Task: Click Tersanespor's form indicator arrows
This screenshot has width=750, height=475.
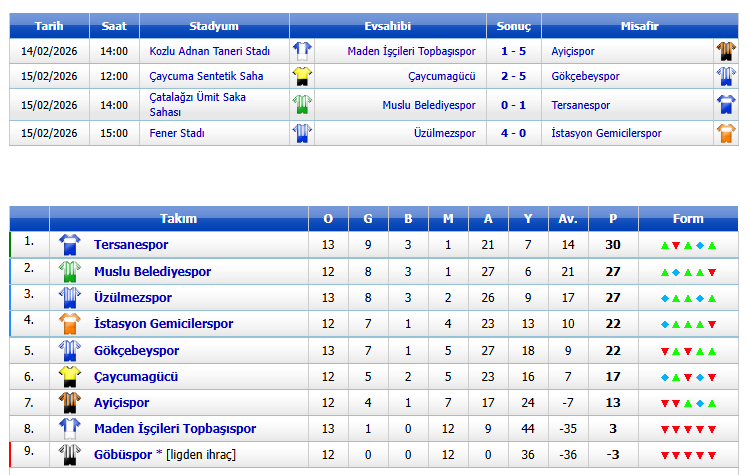Action: click(688, 245)
